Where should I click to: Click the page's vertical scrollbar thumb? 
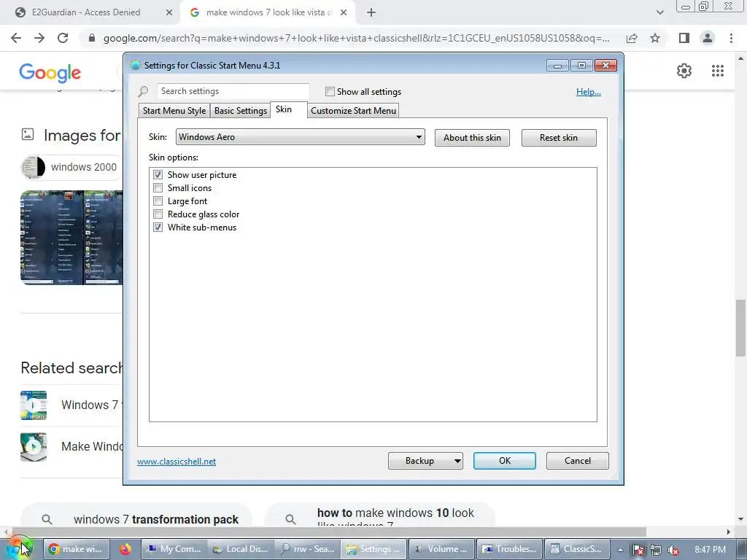pos(740,327)
